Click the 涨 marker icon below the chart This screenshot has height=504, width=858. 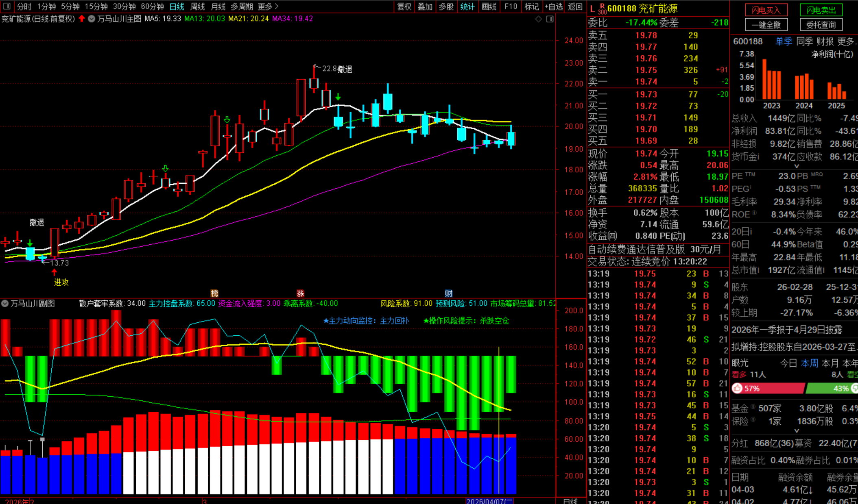click(x=300, y=293)
